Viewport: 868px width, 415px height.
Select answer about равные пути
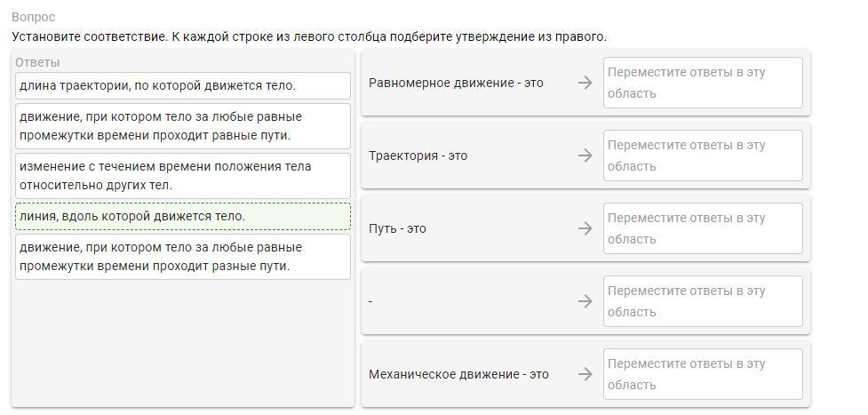183,126
